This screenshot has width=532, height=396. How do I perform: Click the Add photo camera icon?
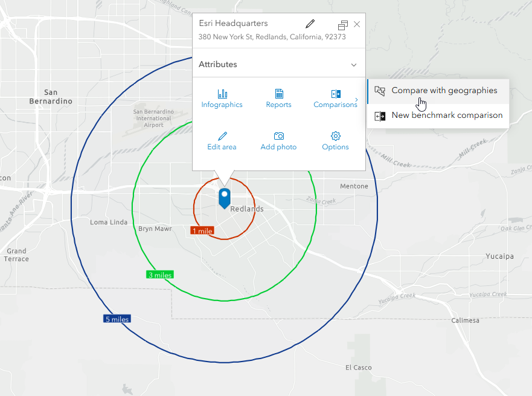point(279,136)
